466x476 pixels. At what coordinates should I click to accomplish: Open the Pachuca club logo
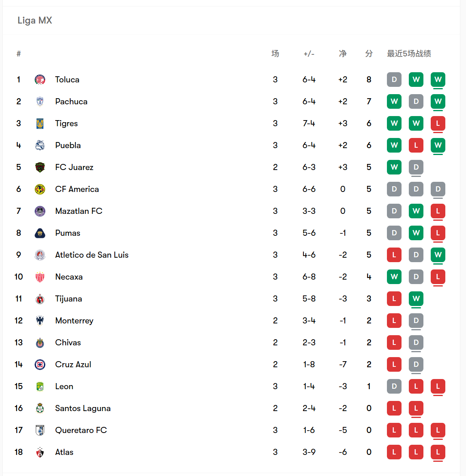[x=40, y=101]
